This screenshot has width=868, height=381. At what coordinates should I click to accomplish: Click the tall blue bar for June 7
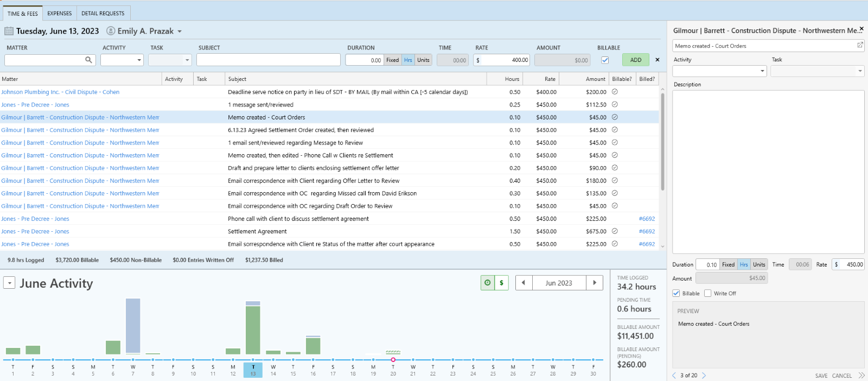[x=133, y=326]
